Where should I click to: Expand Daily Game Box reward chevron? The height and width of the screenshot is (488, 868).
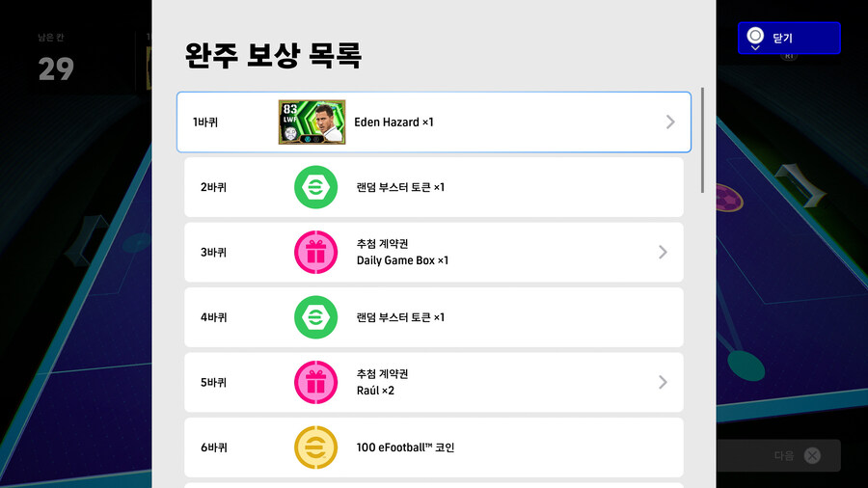tap(663, 253)
